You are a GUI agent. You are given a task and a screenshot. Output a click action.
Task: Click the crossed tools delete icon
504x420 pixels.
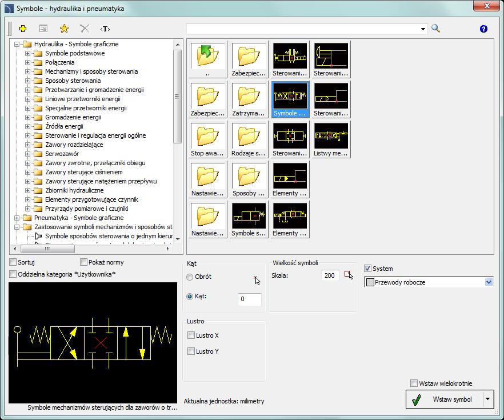click(85, 29)
